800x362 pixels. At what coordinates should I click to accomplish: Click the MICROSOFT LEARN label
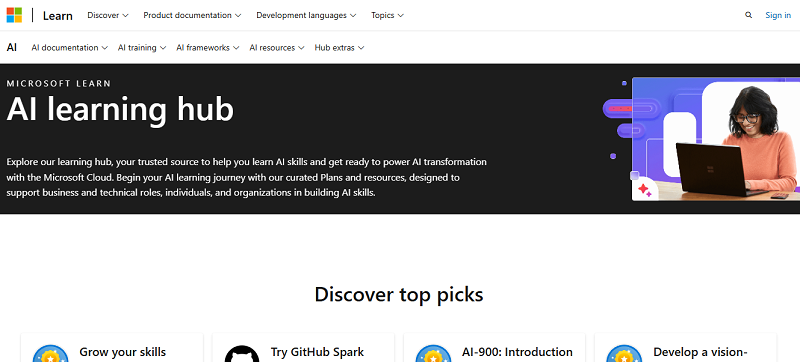click(x=59, y=84)
